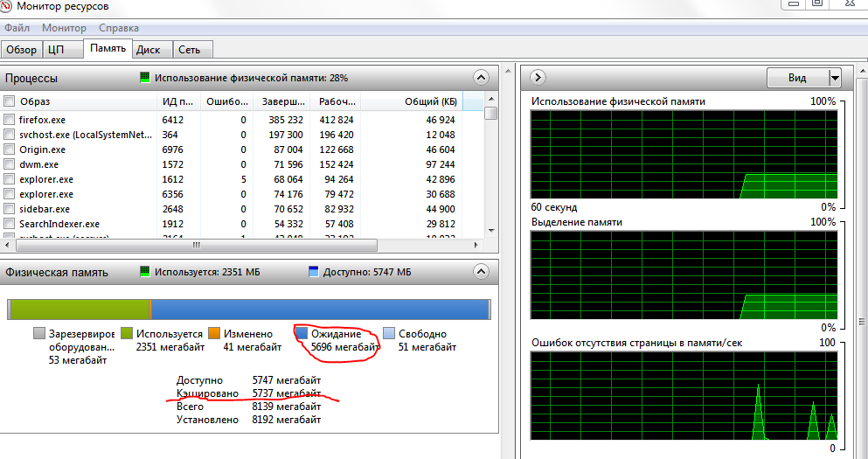Image resolution: width=868 pixels, height=459 pixels.
Task: Click the orange Изменено legend swatch
Action: pyautogui.click(x=214, y=333)
